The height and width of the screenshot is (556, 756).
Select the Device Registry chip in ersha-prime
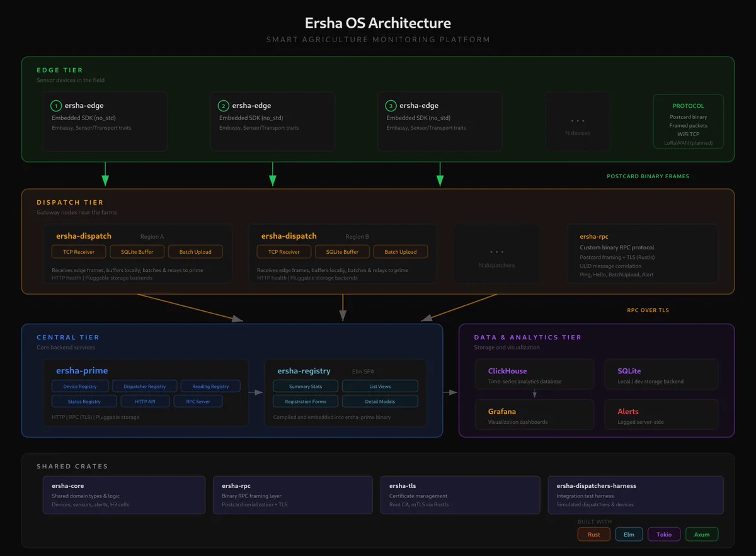point(80,386)
